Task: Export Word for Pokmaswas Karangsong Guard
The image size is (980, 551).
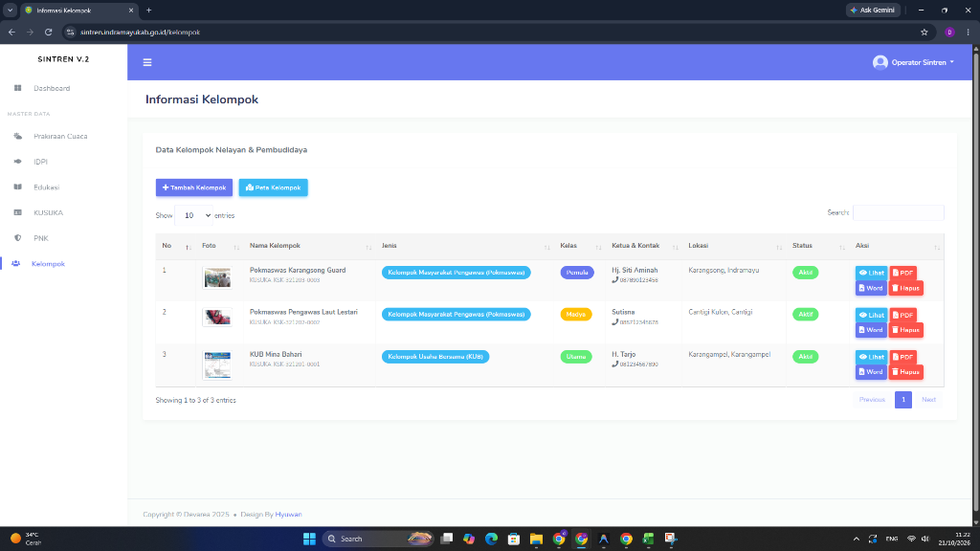Action: click(871, 288)
